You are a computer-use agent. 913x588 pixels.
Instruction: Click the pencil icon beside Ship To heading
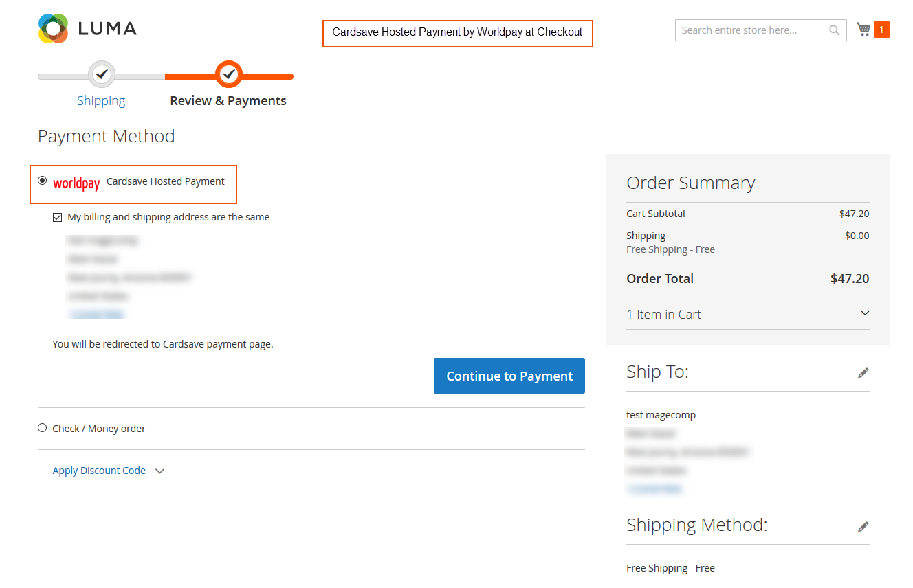click(x=863, y=372)
